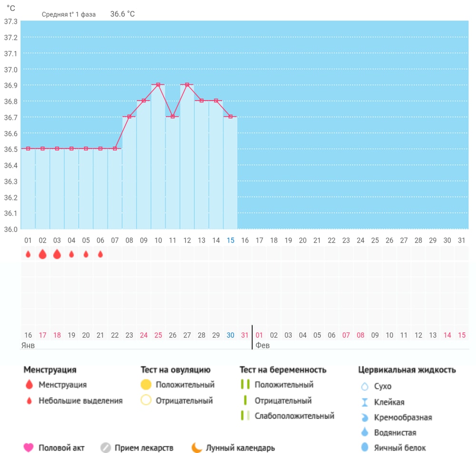
Task: Click the Яичный белок blue icon
Action: point(365,447)
